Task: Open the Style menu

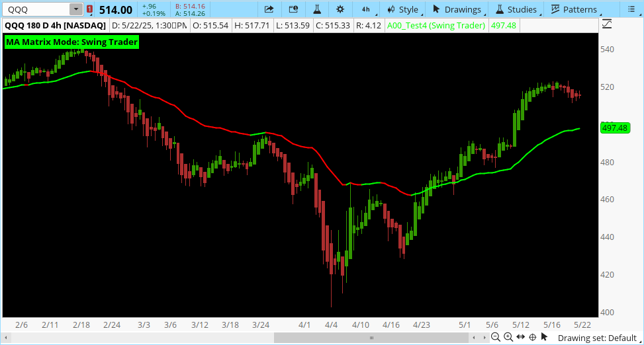Action: [x=402, y=9]
